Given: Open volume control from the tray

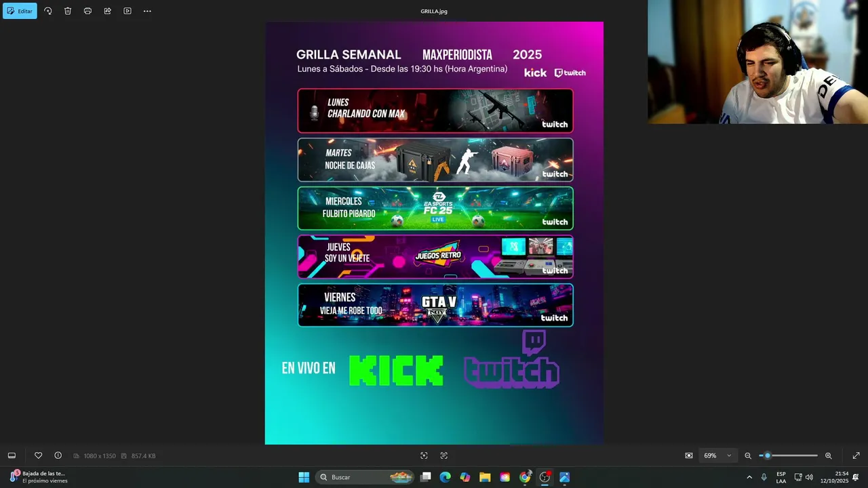Looking at the screenshot, I should click(809, 477).
